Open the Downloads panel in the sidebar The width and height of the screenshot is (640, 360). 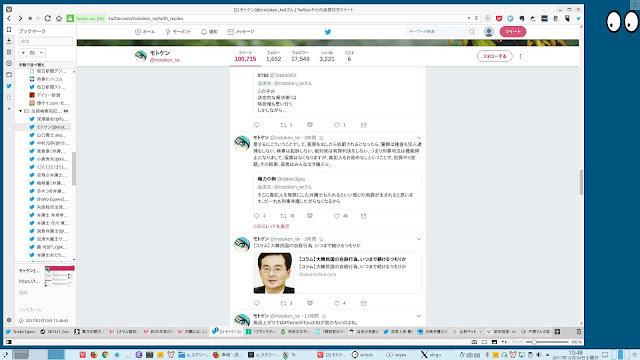pyautogui.click(x=9, y=41)
